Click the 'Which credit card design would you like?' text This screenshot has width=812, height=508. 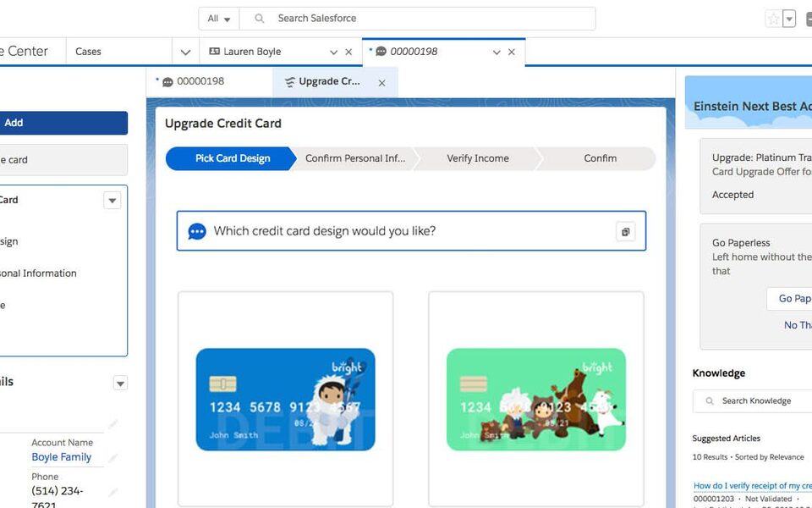(x=325, y=231)
